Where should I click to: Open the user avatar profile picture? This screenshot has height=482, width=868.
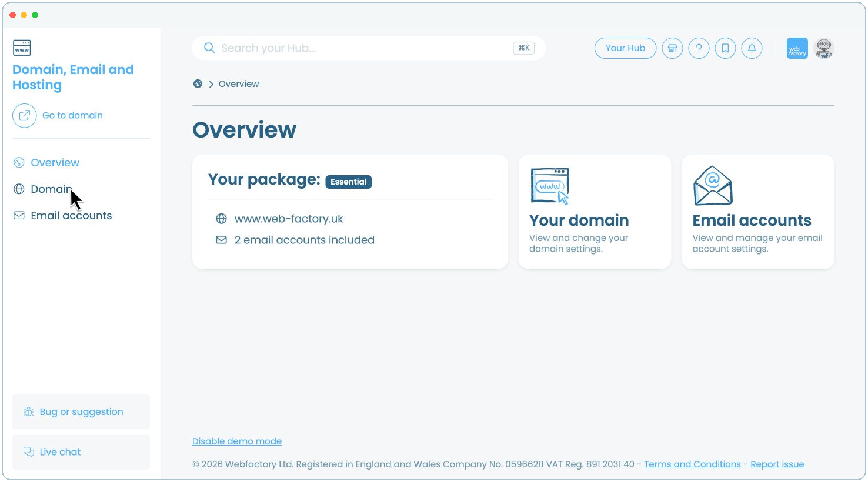[x=824, y=48]
